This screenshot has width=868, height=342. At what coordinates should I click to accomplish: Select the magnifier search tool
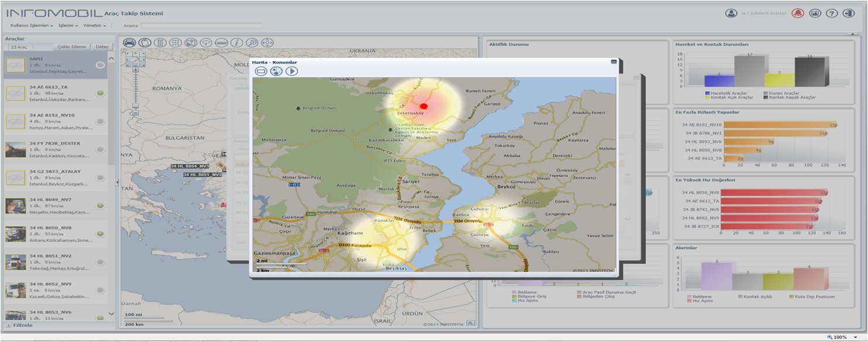pos(252,42)
